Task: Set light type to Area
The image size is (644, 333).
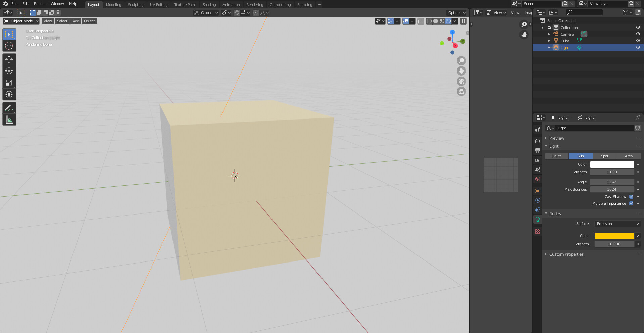Action: coord(629,156)
